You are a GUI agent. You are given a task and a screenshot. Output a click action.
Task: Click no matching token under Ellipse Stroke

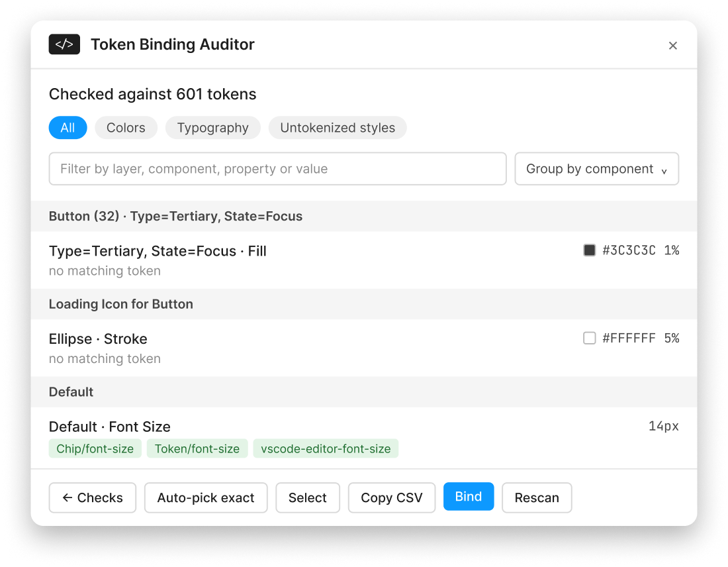[105, 358]
